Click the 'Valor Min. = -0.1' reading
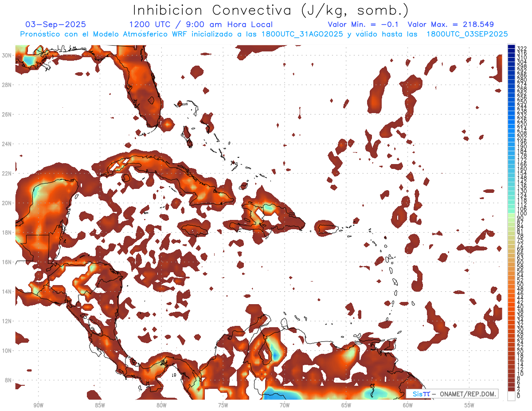 [363, 24]
